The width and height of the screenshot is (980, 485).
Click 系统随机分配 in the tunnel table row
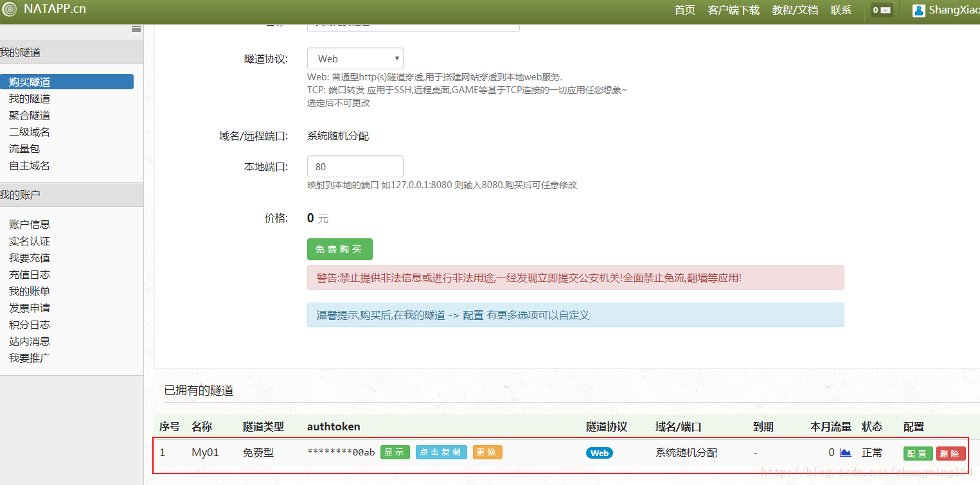coord(686,452)
